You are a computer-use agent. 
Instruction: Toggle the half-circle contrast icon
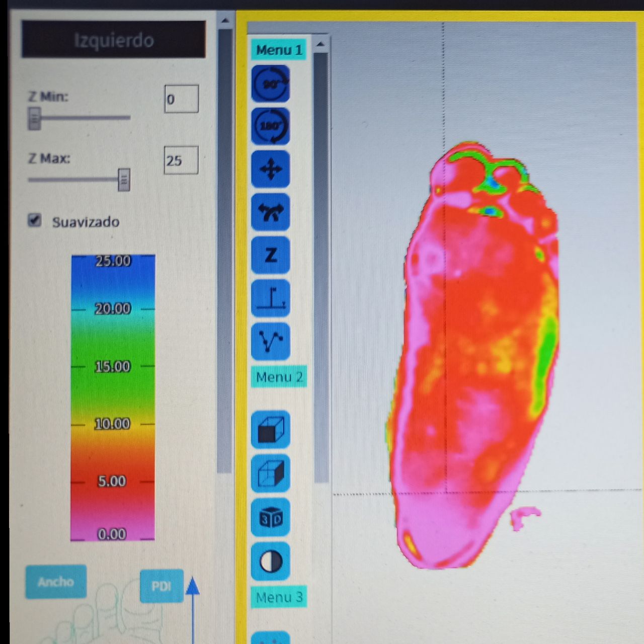271,561
